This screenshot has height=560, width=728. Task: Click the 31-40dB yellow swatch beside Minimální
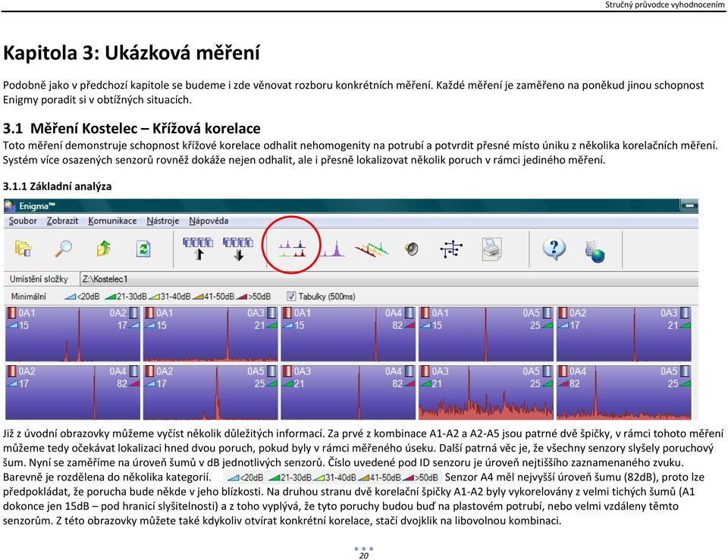[154, 296]
